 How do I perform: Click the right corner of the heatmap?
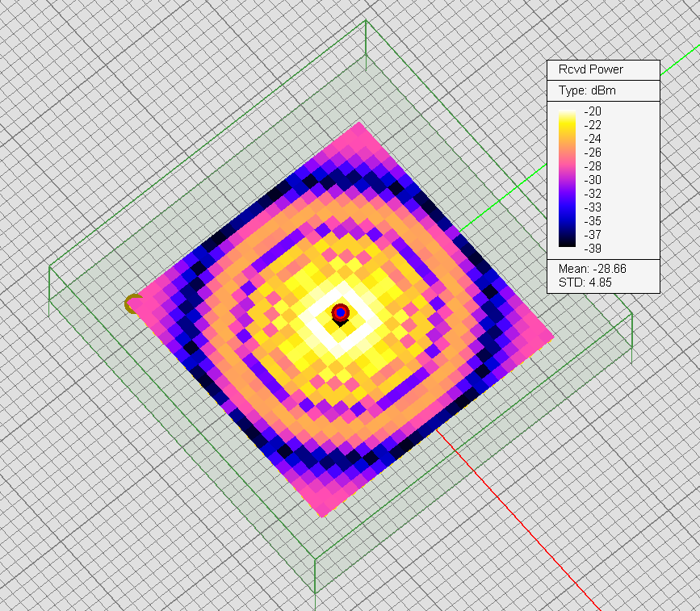click(552, 337)
